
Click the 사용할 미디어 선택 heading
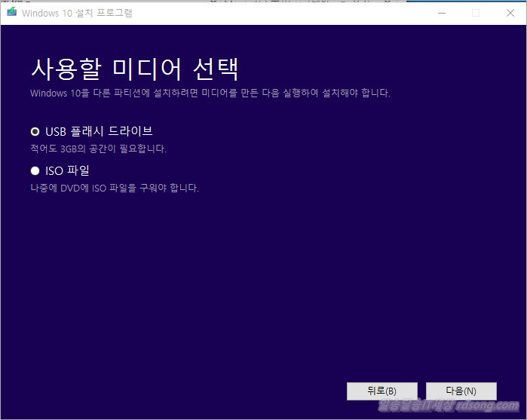click(x=135, y=69)
